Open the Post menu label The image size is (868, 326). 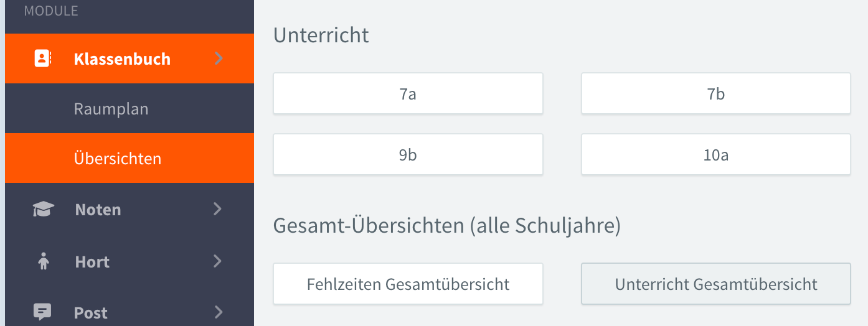click(x=91, y=313)
